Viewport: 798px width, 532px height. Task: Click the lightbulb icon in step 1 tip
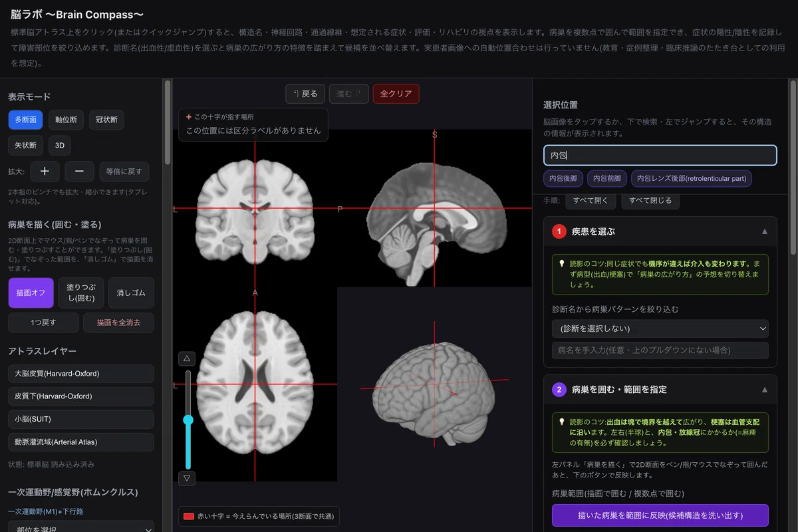click(562, 263)
